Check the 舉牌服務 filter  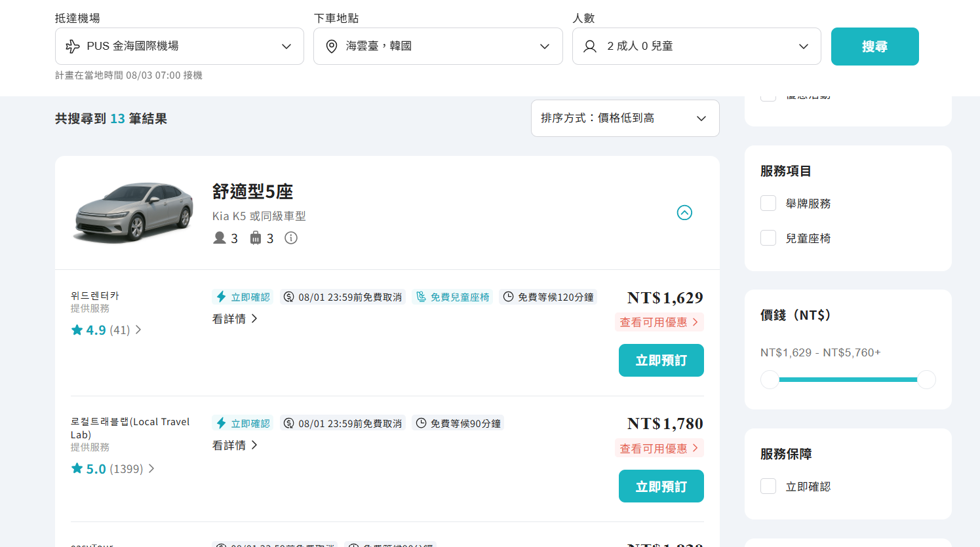point(768,203)
